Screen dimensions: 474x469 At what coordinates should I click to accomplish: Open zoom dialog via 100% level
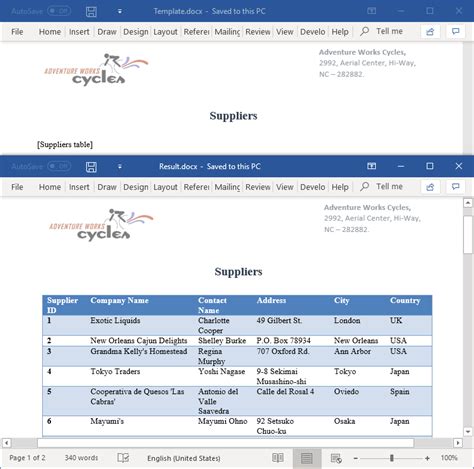point(449,458)
